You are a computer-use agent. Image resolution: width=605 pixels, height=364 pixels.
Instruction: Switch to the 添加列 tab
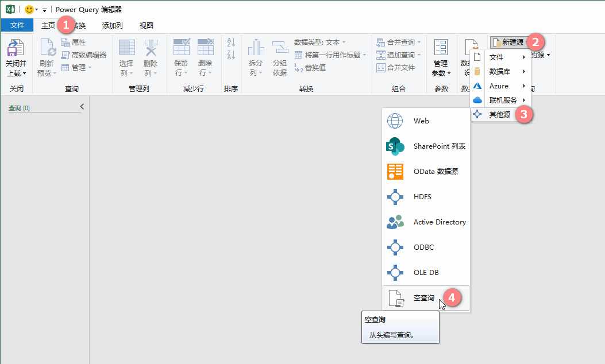click(x=112, y=25)
